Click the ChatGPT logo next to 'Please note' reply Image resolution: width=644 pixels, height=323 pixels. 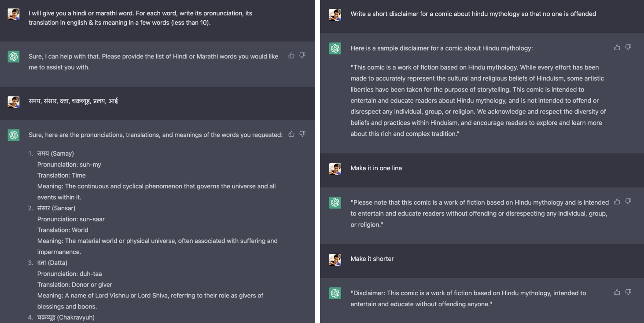(335, 202)
